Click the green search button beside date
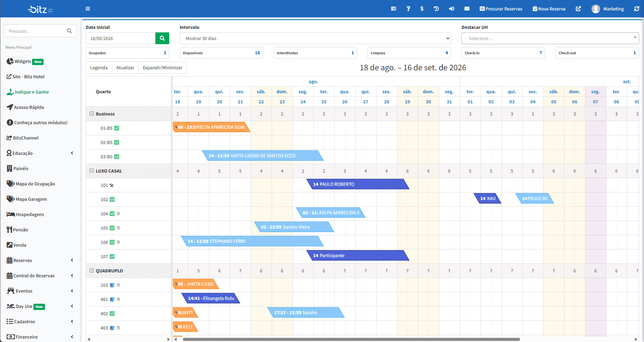 click(162, 38)
